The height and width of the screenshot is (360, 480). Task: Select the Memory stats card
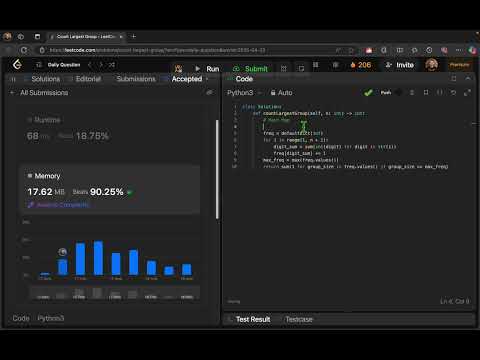coord(110,189)
